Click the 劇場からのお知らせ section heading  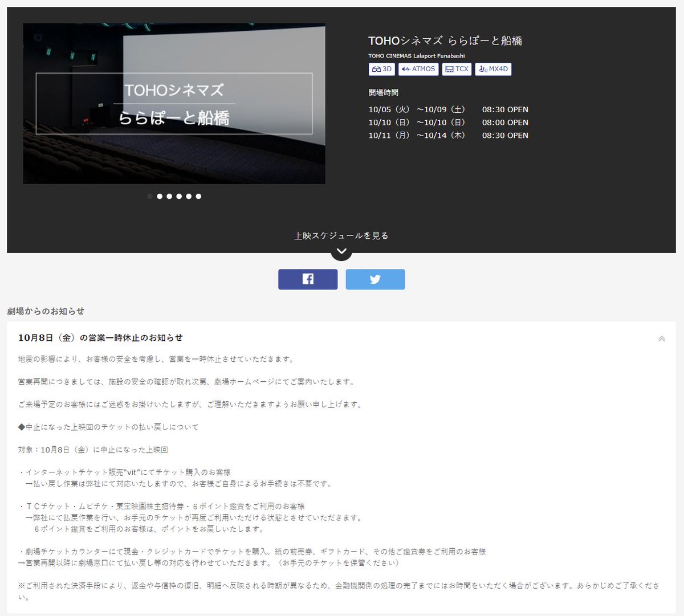(x=46, y=311)
